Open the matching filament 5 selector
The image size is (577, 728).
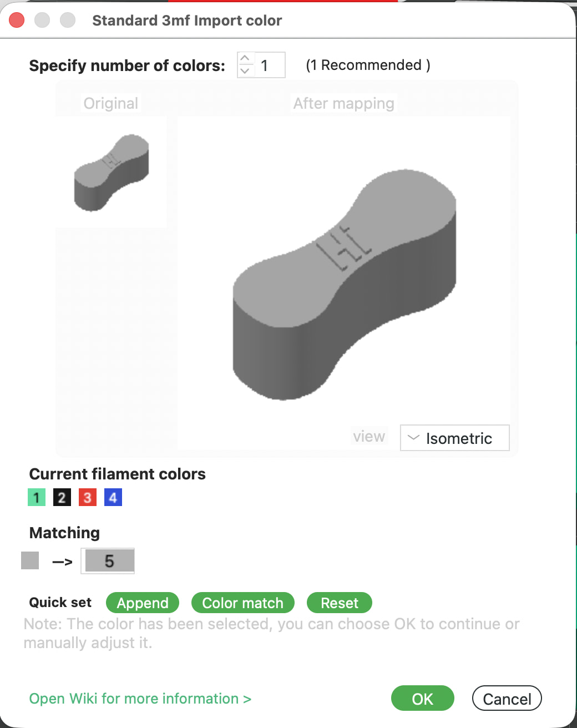tap(108, 561)
